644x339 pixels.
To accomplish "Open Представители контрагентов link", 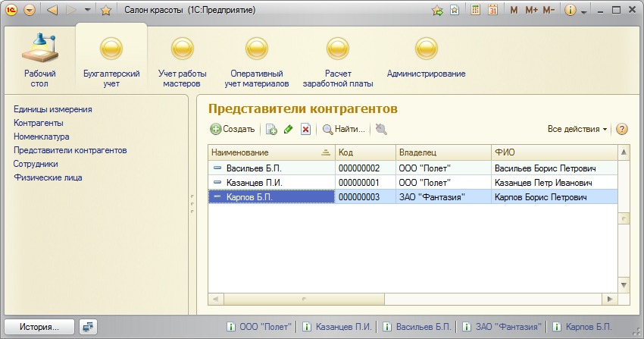I will coord(70,150).
